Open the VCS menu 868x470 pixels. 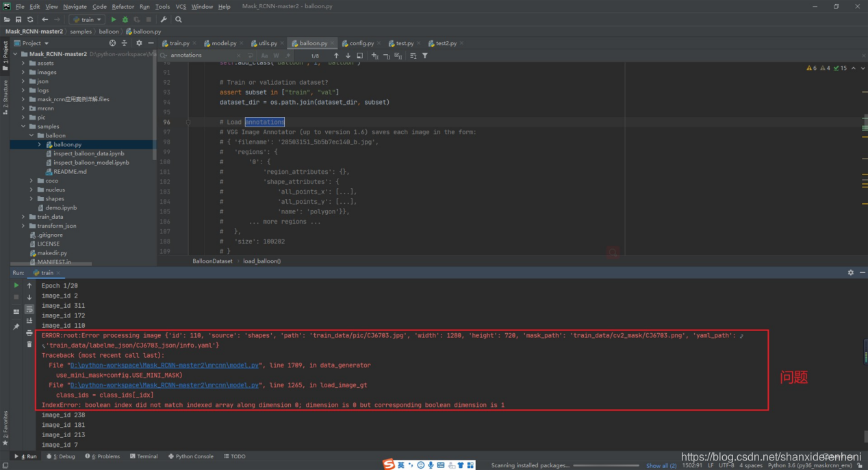(x=181, y=7)
